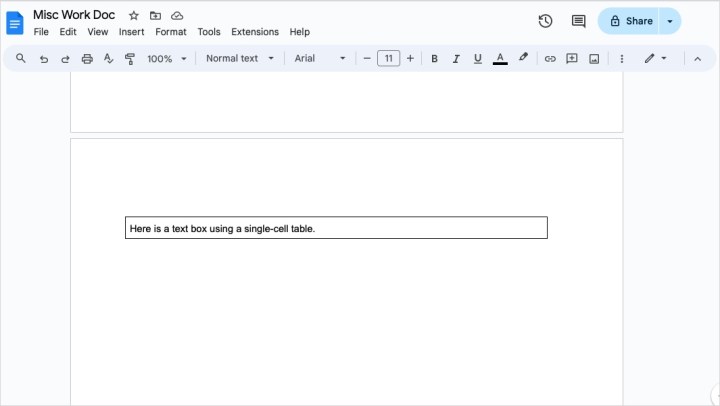
Task: Open the comments panel icon
Action: [x=578, y=21]
